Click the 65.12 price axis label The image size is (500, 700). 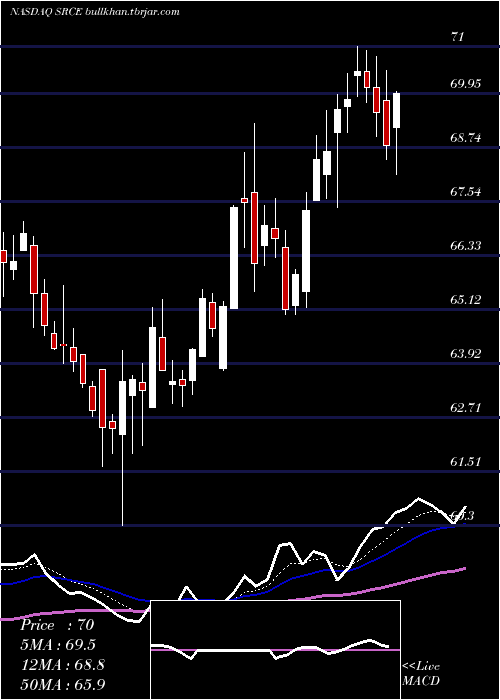click(x=466, y=300)
